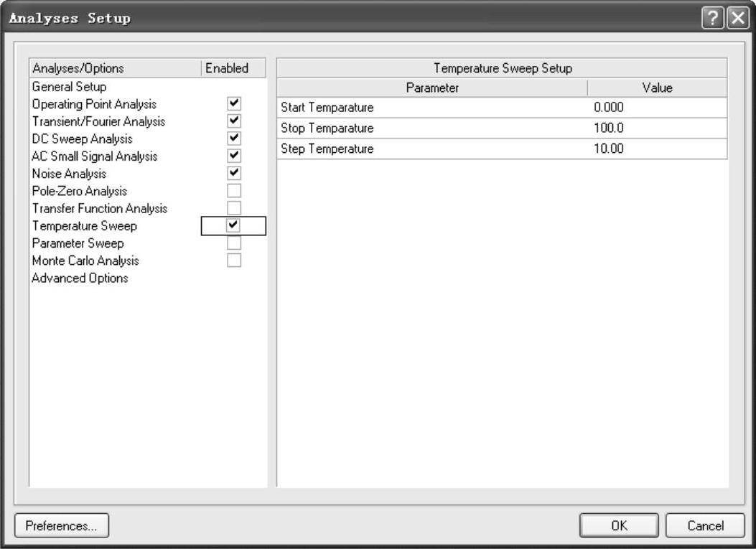Click the Start Temparature parameter label

[x=327, y=108]
